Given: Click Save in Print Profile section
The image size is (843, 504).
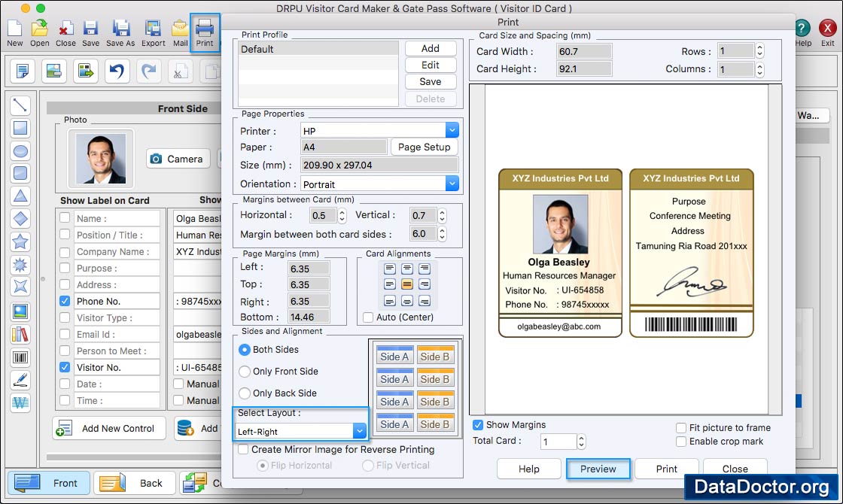Looking at the screenshot, I should point(430,82).
